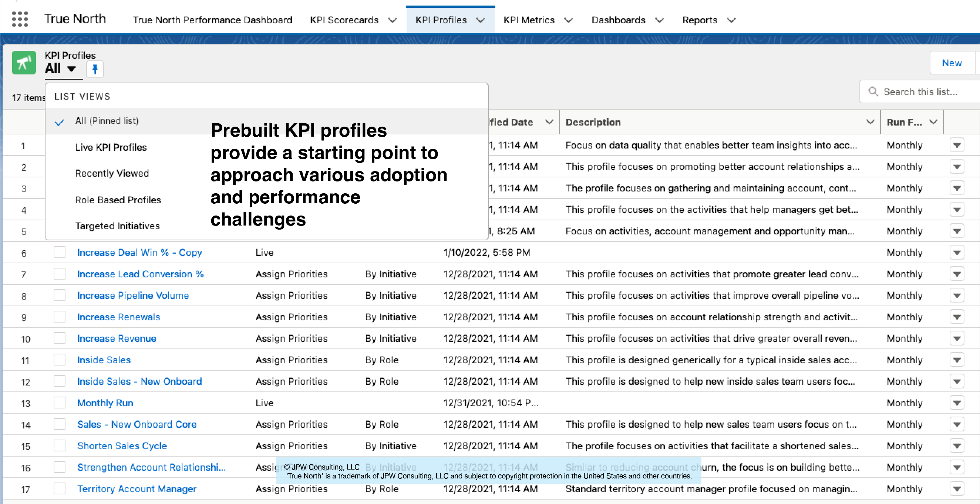Expand the Reports tab chevron

[x=731, y=20]
